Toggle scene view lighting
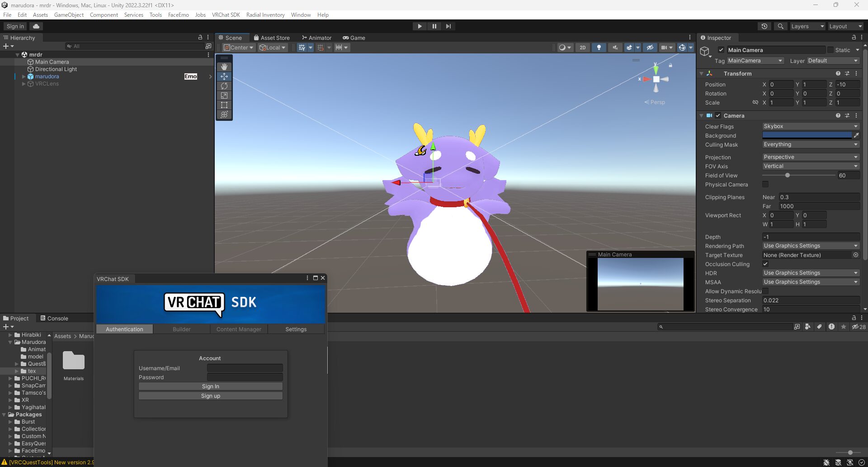 599,48
